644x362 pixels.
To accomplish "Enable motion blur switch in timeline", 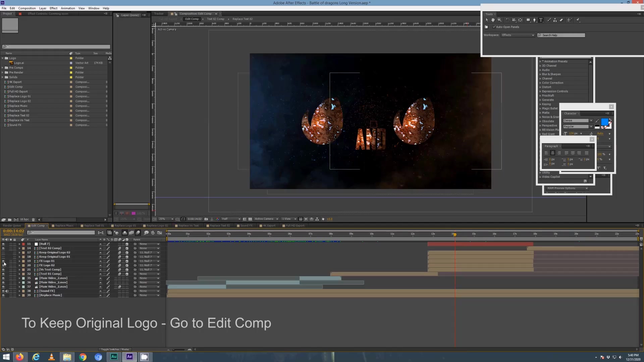I will click(138, 233).
